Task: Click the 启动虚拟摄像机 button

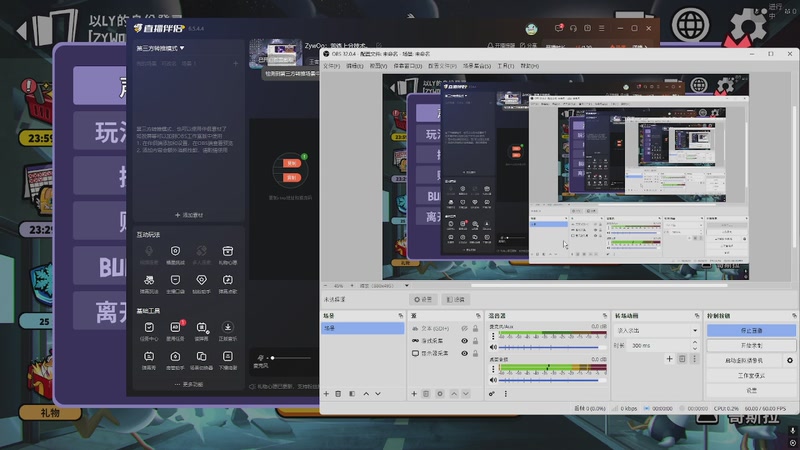Action: (x=744, y=360)
